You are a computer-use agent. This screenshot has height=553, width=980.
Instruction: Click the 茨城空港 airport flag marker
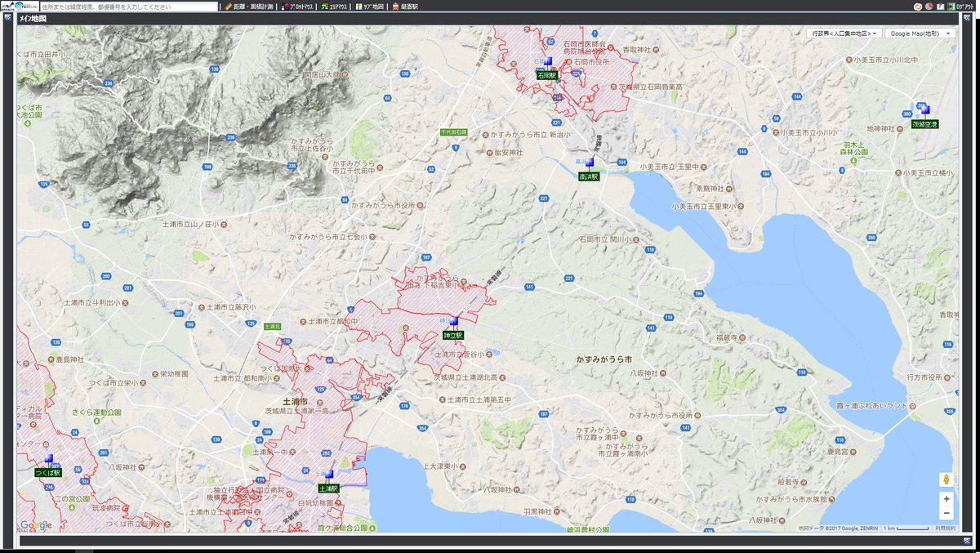pos(925,111)
